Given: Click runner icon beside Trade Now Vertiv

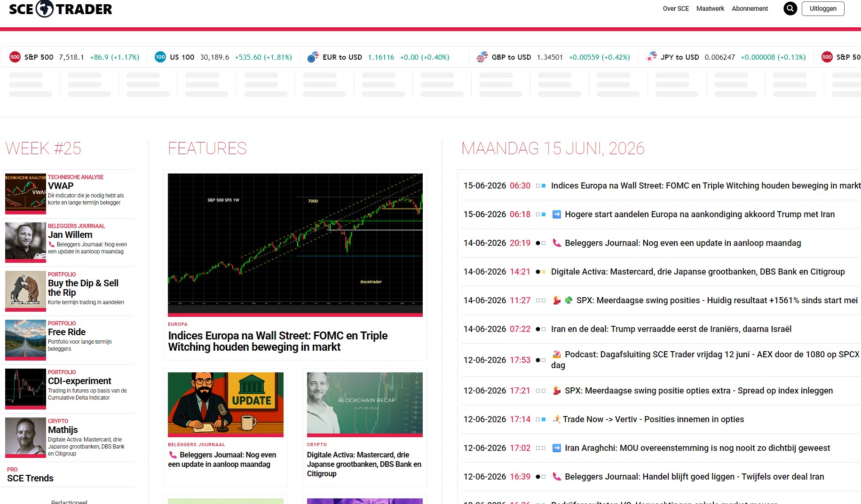Looking at the screenshot, I should 556,419.
